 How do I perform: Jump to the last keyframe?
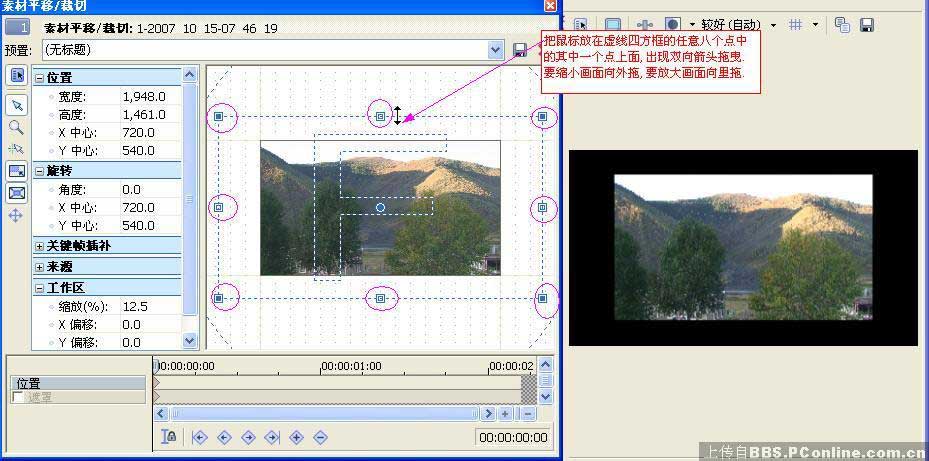coord(272,438)
